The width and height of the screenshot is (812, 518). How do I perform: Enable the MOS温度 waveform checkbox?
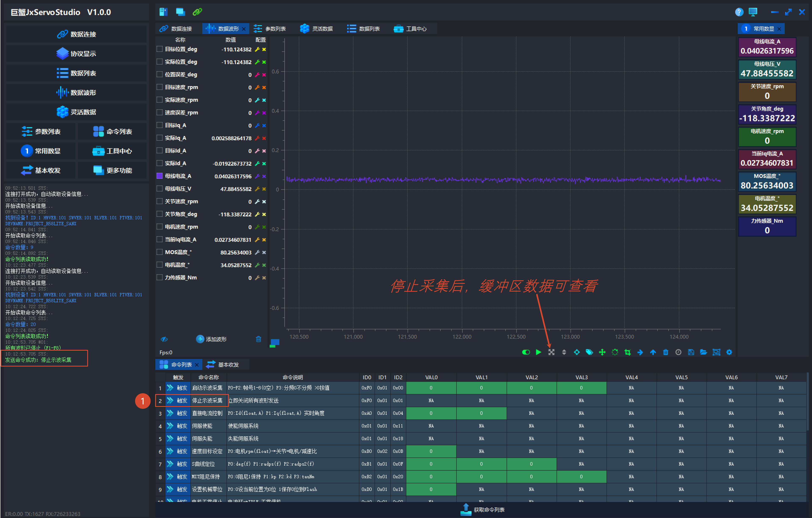click(x=160, y=252)
